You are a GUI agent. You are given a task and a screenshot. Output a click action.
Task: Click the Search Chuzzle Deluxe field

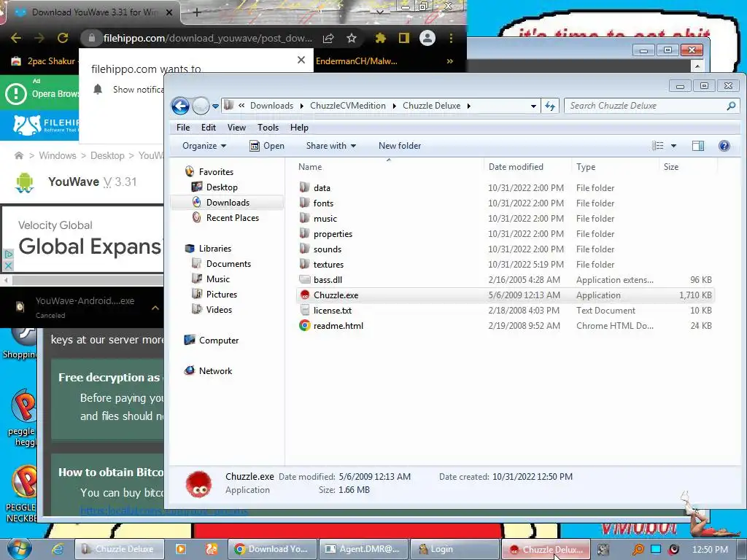click(651, 106)
